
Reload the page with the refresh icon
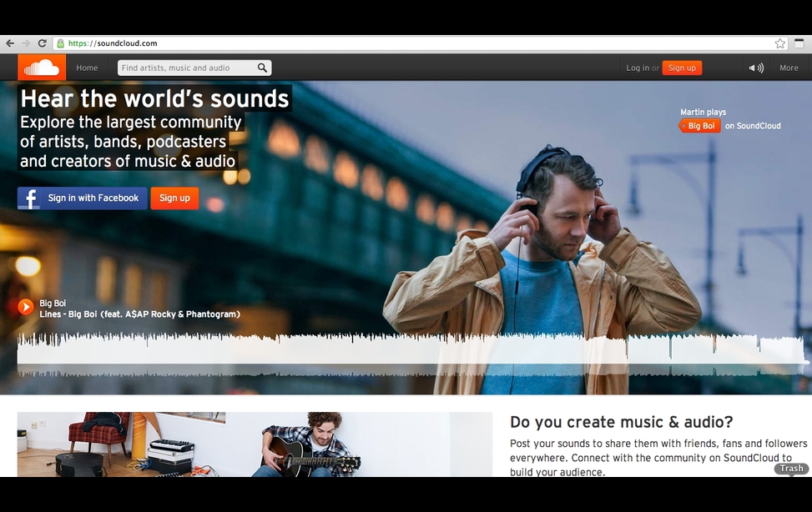[x=42, y=43]
